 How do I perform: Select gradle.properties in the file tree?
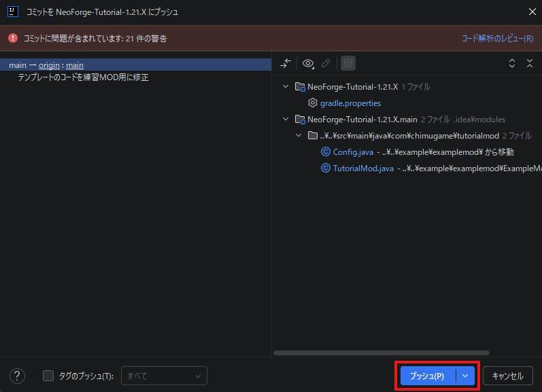point(350,103)
